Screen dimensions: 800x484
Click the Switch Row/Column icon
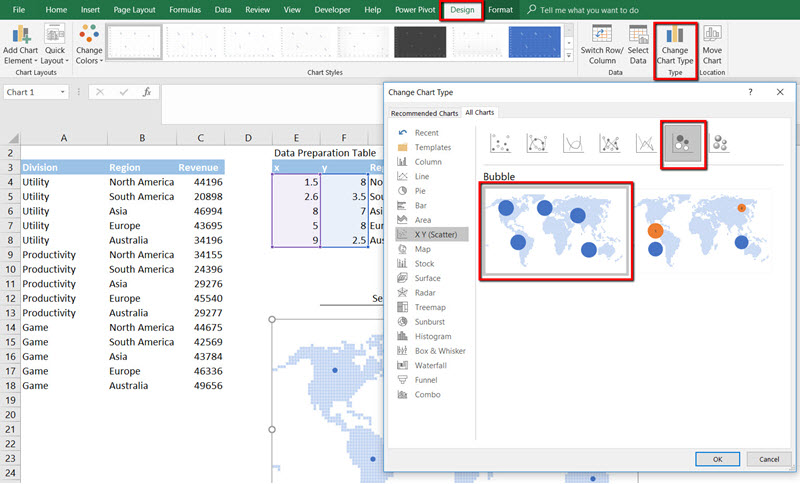tap(602, 43)
